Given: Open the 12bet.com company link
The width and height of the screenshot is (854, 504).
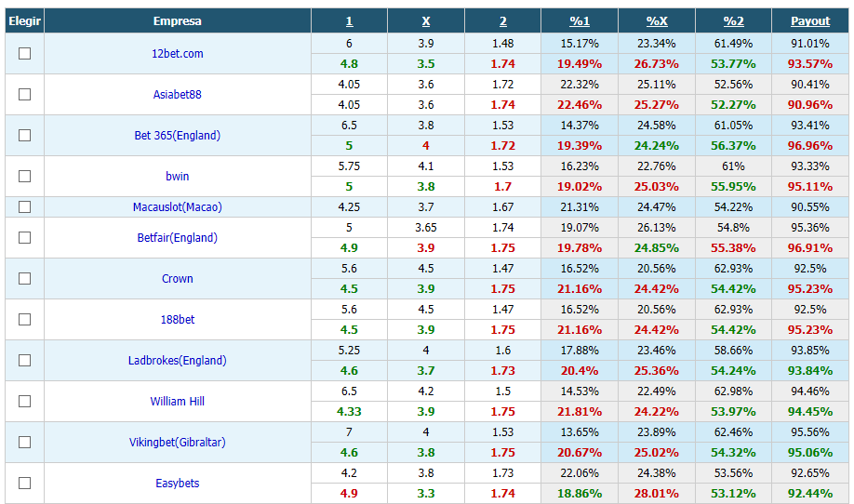Looking at the screenshot, I should click(x=178, y=53).
